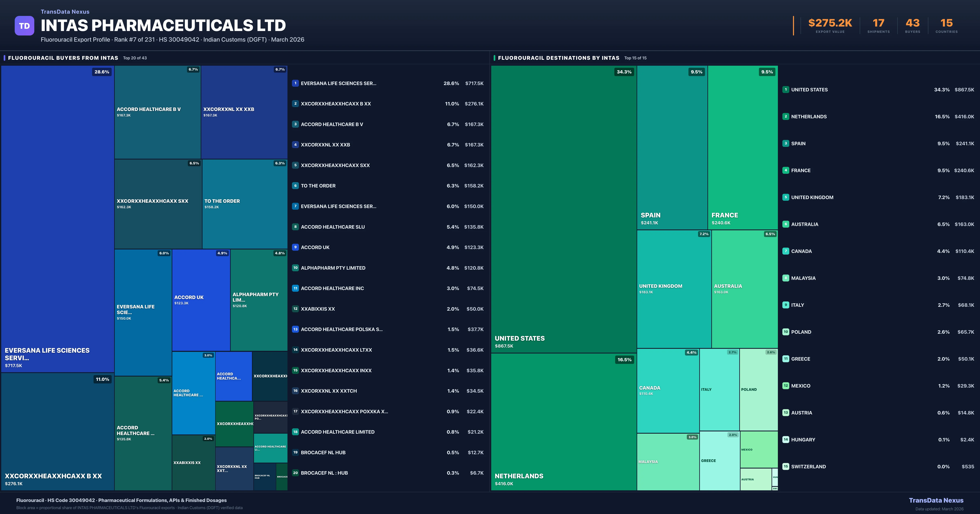Click rank badge 1 beside Eversana buyer
The height and width of the screenshot is (514, 980).
pyautogui.click(x=295, y=83)
